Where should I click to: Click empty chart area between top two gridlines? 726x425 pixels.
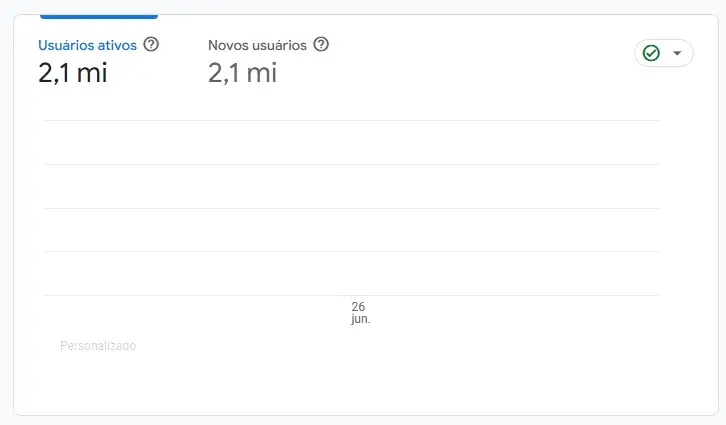(351, 143)
